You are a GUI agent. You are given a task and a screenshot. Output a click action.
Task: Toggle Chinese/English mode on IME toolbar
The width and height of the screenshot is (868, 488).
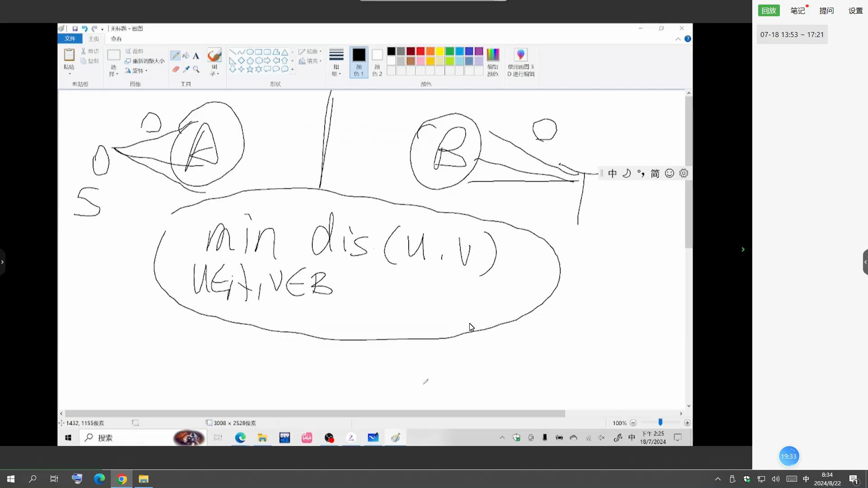click(612, 174)
